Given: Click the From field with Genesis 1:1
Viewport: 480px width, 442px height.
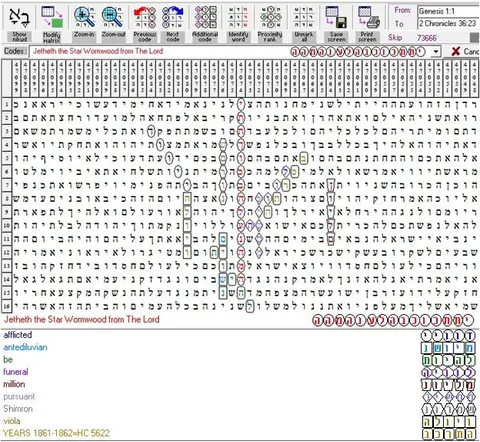Looking at the screenshot, I should click(448, 11).
